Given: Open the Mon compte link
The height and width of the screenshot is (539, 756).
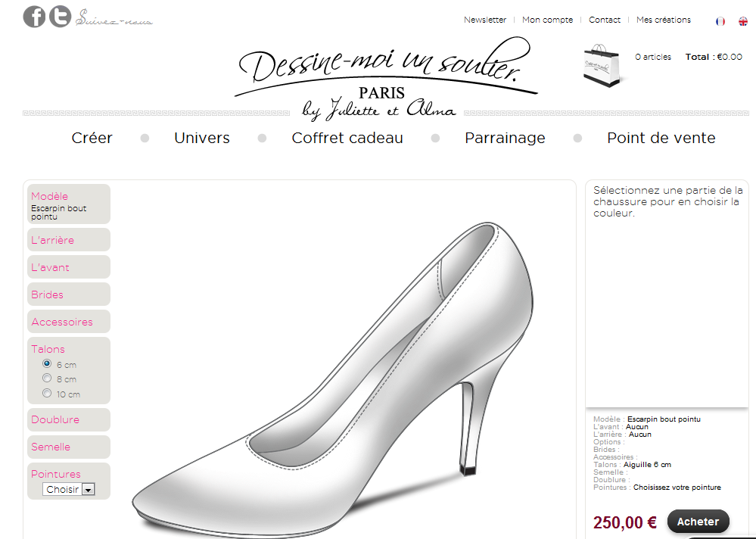Looking at the screenshot, I should click(547, 20).
